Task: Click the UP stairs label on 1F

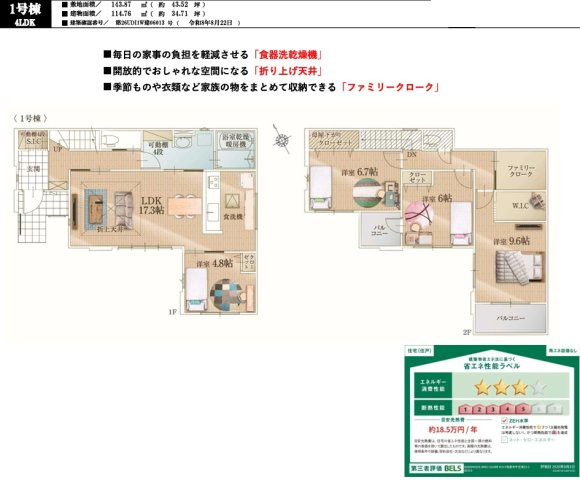Action: pos(58,149)
